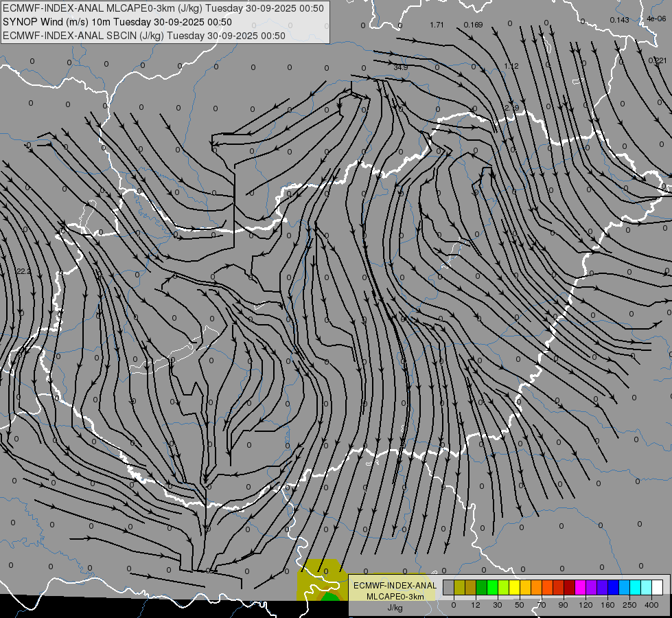Image resolution: width=672 pixels, height=618 pixels.
Task: Click the green CAPE patch at map bottom
Action: (x=329, y=597)
